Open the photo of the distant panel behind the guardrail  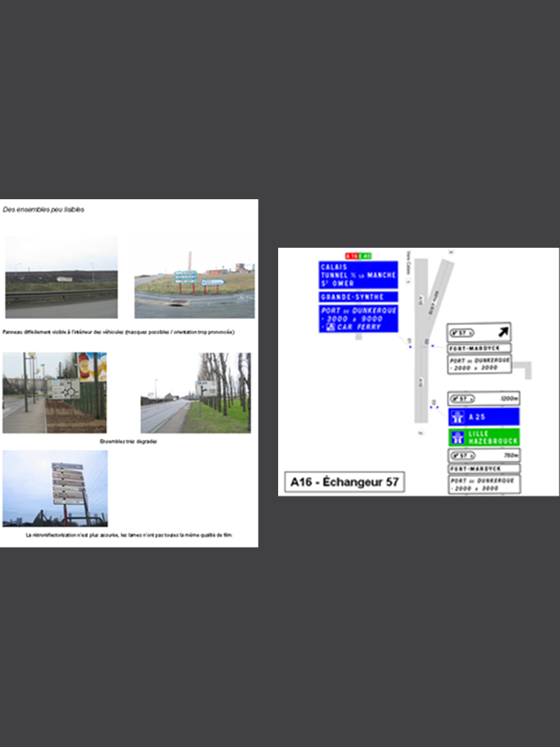point(61,277)
